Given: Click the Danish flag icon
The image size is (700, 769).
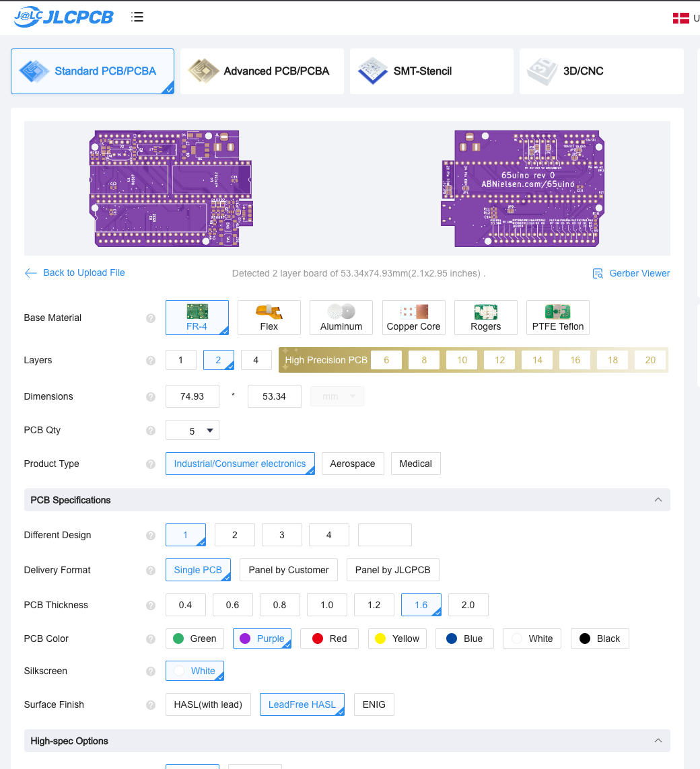Looking at the screenshot, I should [x=681, y=18].
